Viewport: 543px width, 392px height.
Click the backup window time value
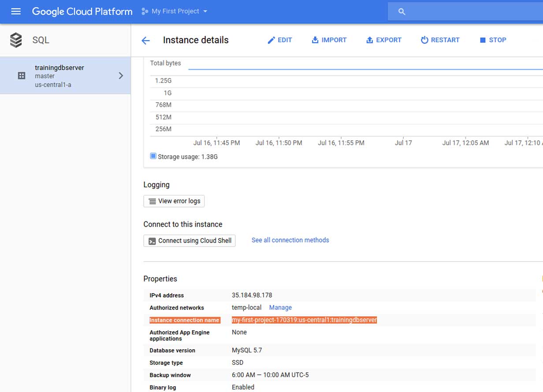tap(270, 375)
